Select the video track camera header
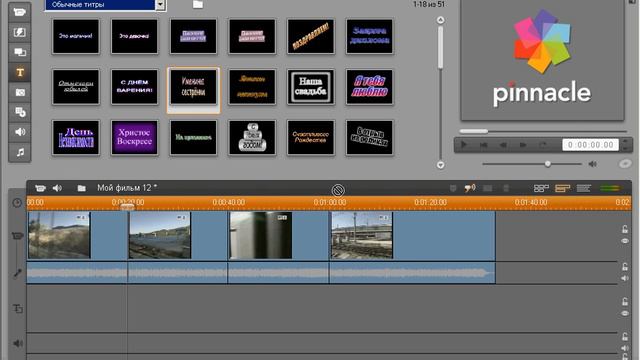 [17, 236]
